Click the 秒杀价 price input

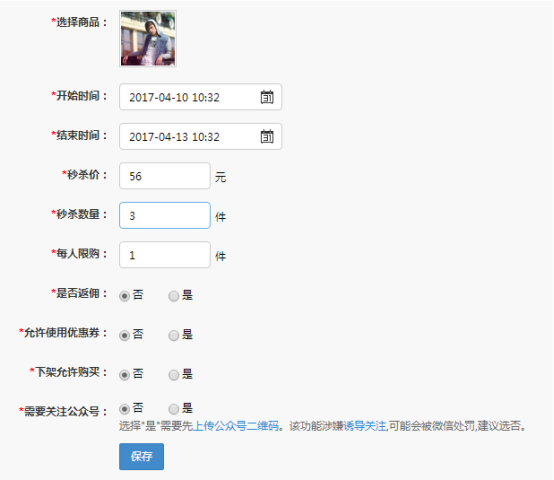[165, 176]
